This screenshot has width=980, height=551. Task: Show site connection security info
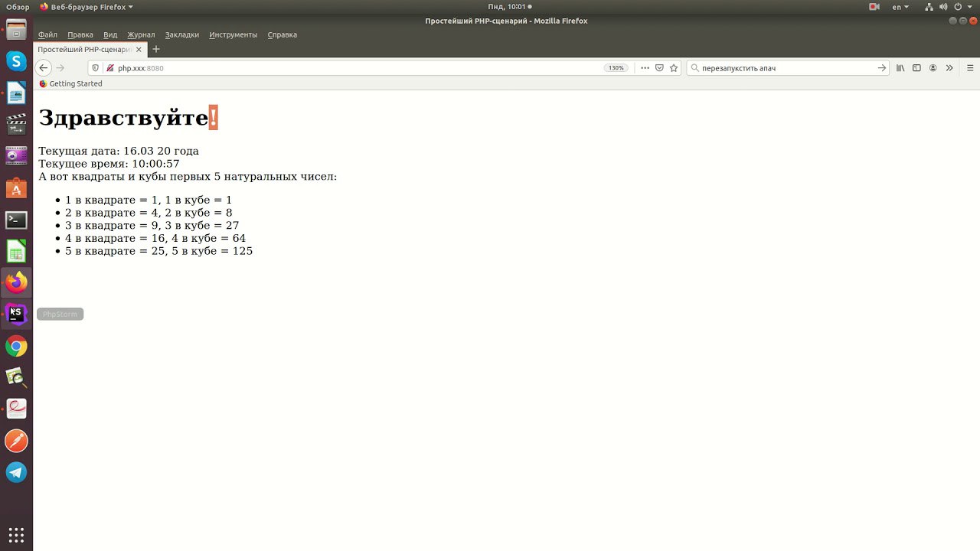(110, 68)
